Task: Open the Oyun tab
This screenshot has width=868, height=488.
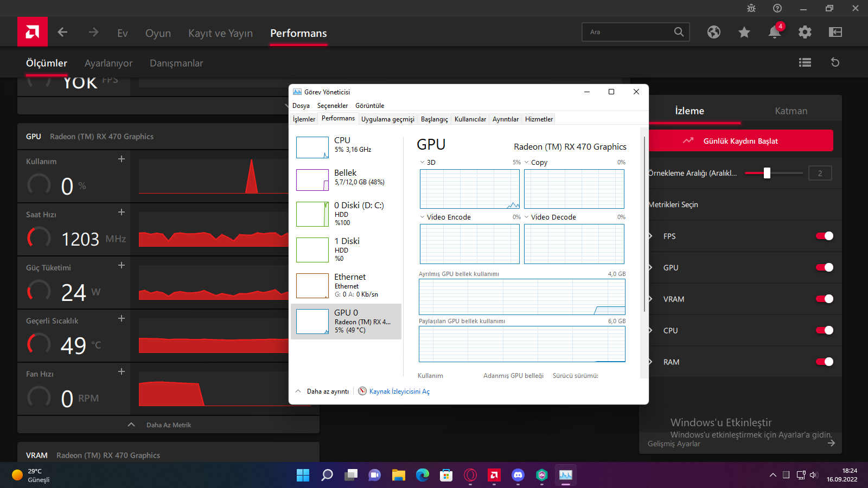Action: [158, 33]
